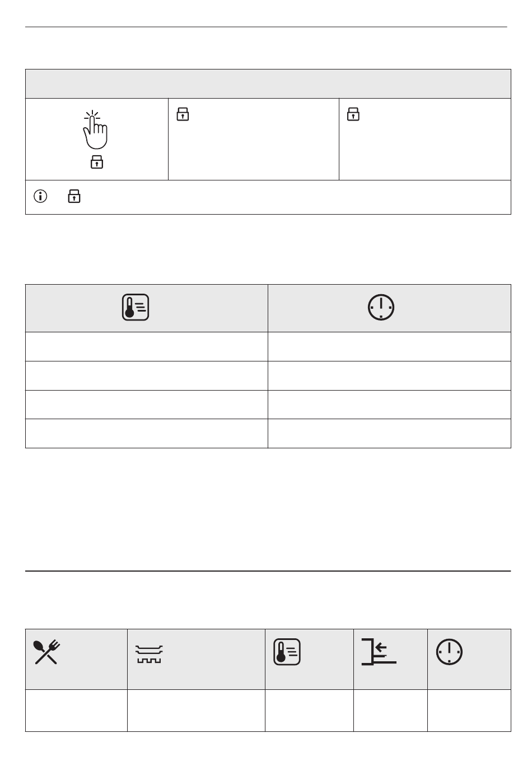Select the second blank row under the clock column

(x=390, y=376)
